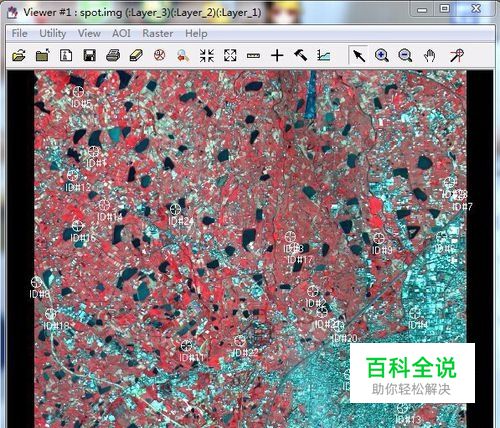
Task: Maximize the Viewer #1 window
Action: pos(445,9)
